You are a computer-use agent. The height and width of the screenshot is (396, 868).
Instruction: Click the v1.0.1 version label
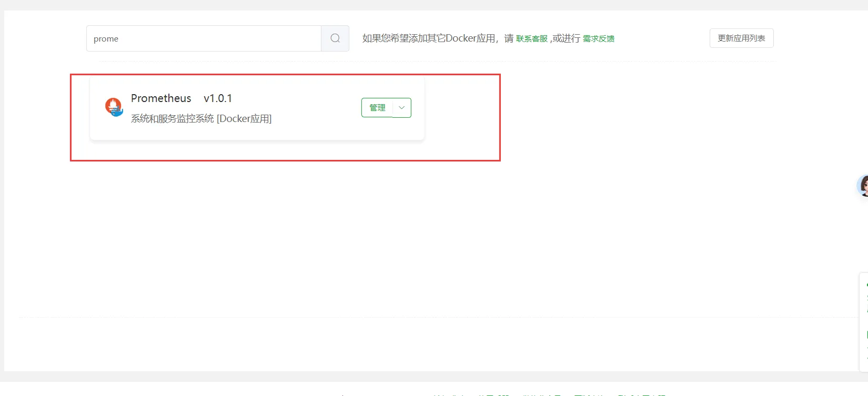[218, 98]
